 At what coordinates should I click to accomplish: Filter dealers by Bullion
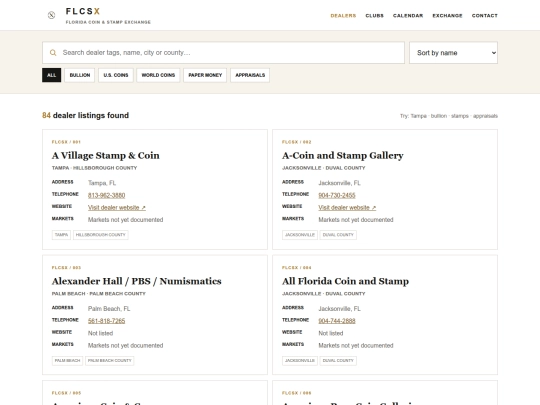coord(80,75)
